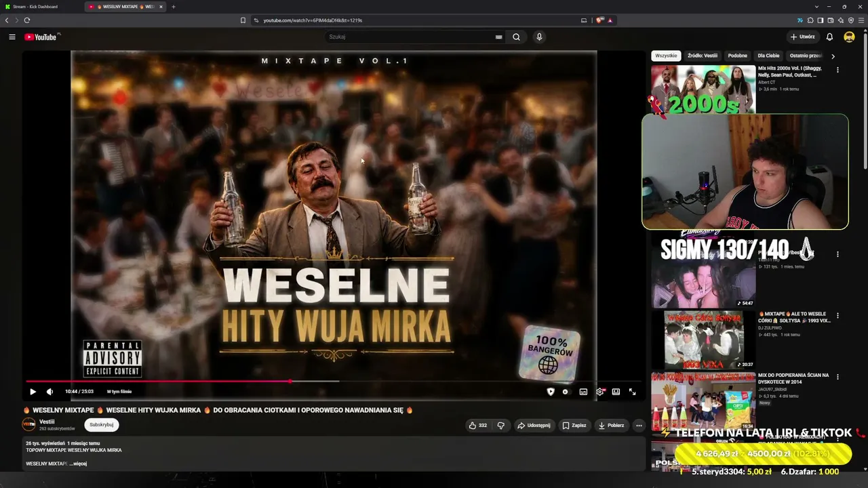868x488 pixels.
Task: Go to the YouTube home logo
Action: [41, 37]
